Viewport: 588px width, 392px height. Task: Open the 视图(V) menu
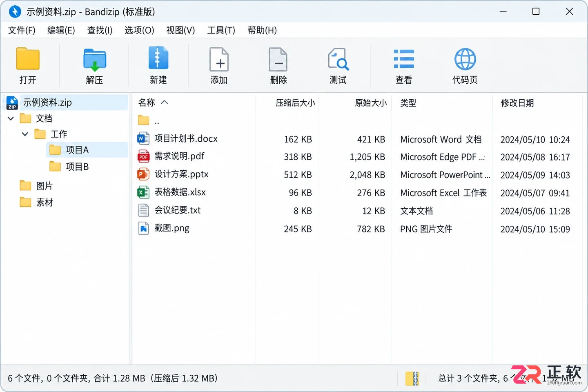[180, 30]
